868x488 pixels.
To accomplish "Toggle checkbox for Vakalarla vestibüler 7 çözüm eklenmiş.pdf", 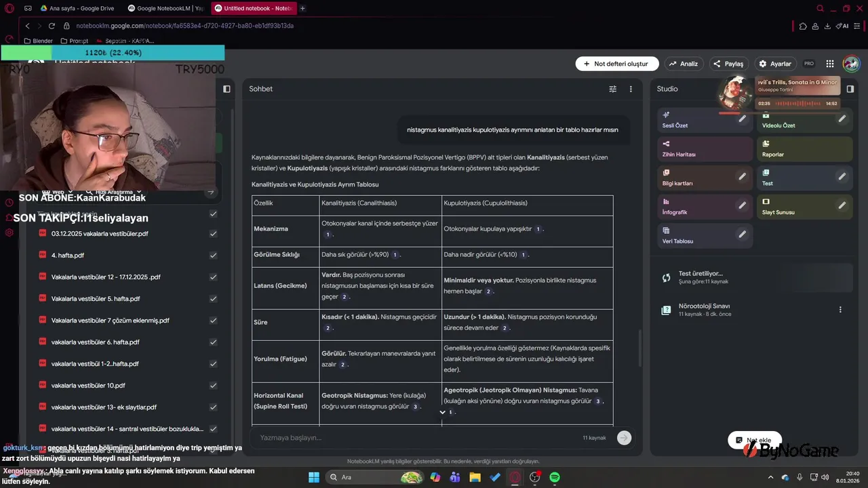I will pyautogui.click(x=213, y=321).
